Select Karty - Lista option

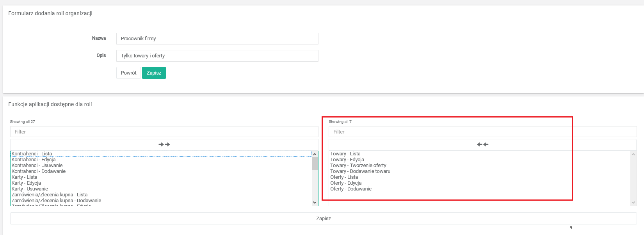click(x=25, y=177)
